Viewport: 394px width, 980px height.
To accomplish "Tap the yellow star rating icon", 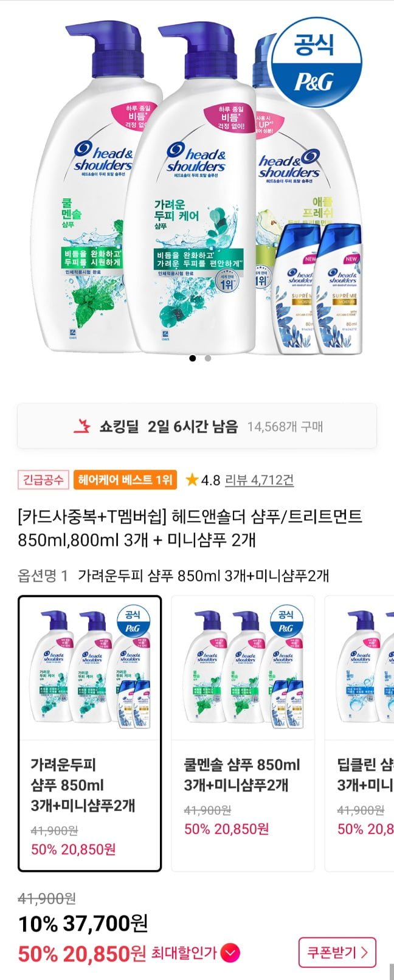I will pos(192,480).
